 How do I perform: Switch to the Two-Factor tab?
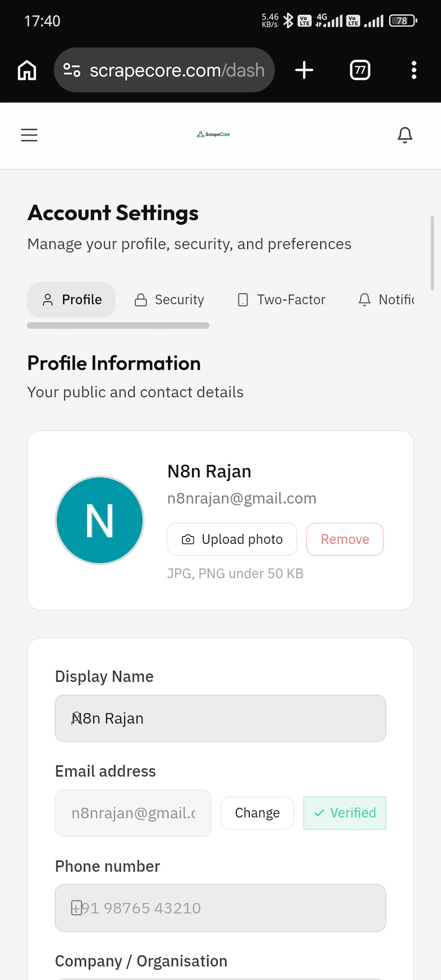click(282, 300)
